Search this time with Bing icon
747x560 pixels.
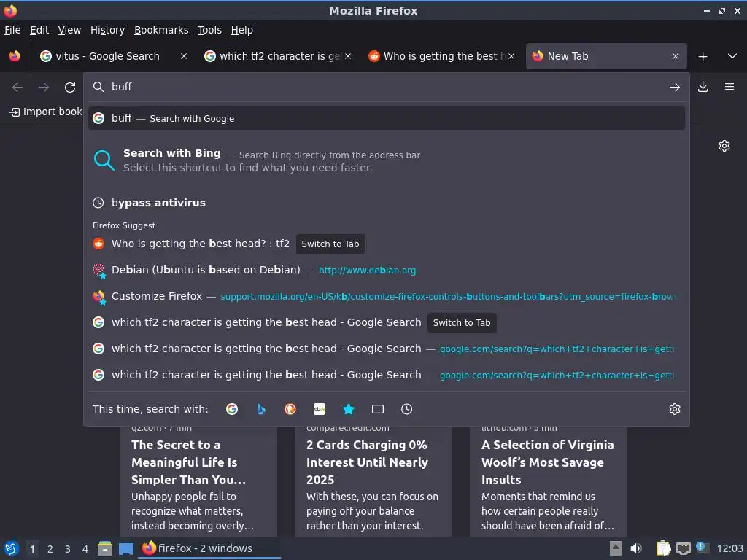point(261,409)
